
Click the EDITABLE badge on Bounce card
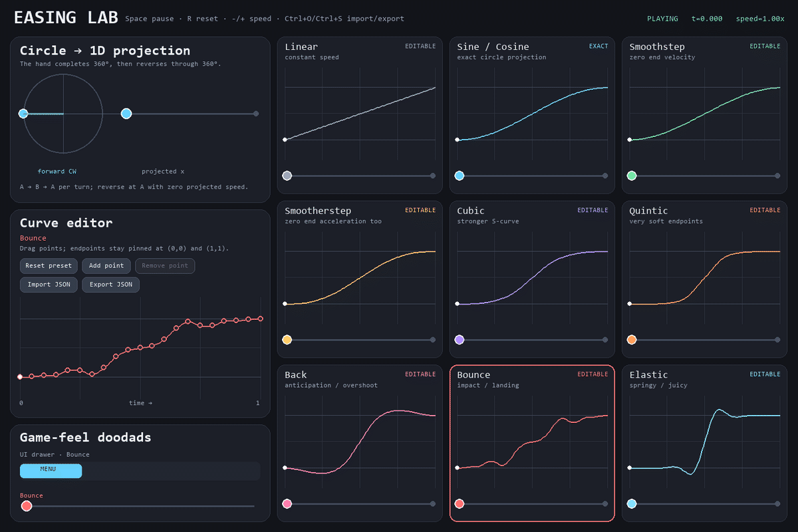click(593, 374)
